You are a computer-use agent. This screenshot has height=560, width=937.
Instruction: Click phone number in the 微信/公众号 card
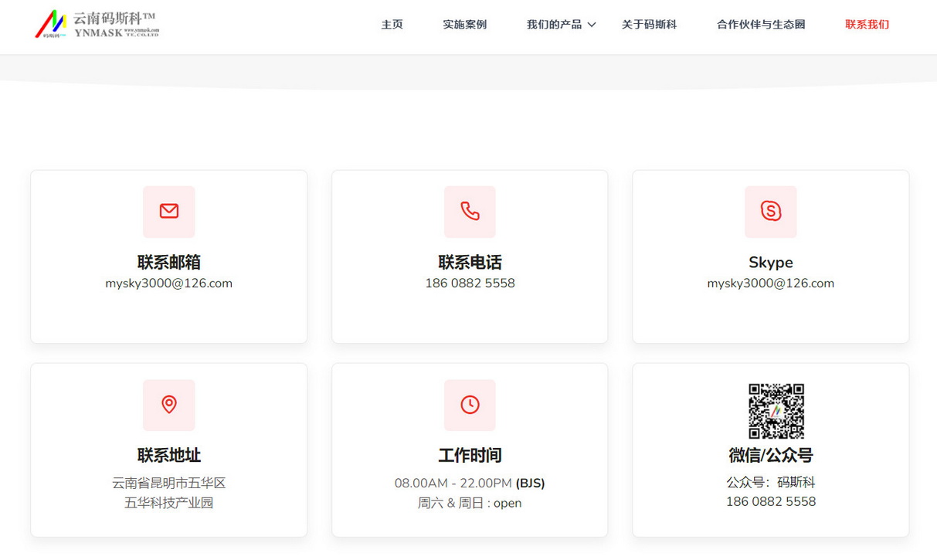pos(771,502)
